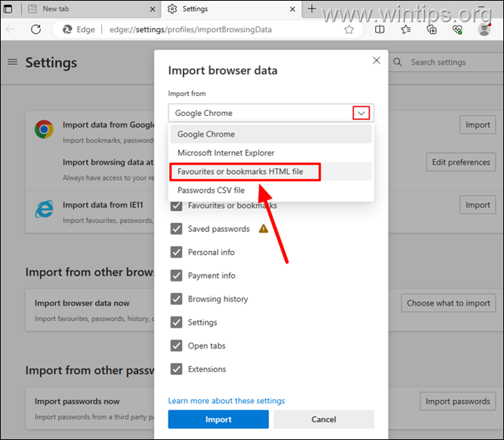Click the search settings magnifier icon
The height and width of the screenshot is (440, 504).
pos(398,62)
